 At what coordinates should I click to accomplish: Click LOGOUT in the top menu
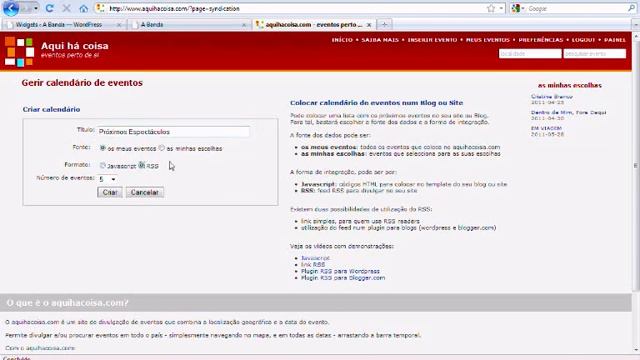(x=583, y=40)
